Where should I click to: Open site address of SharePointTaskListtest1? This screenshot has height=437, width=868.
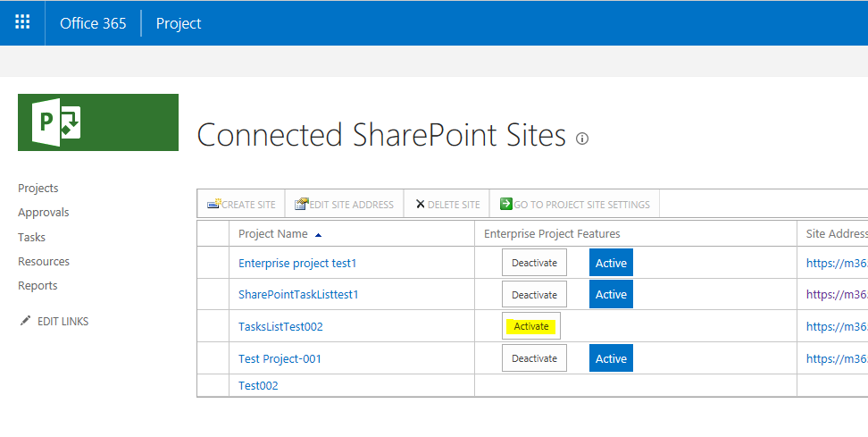[x=837, y=295]
